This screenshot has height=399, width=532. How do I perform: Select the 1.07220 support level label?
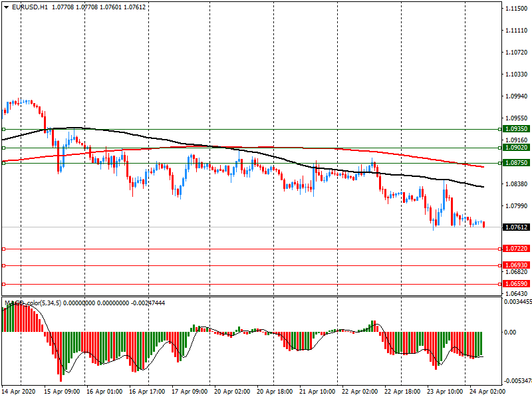[516, 249]
